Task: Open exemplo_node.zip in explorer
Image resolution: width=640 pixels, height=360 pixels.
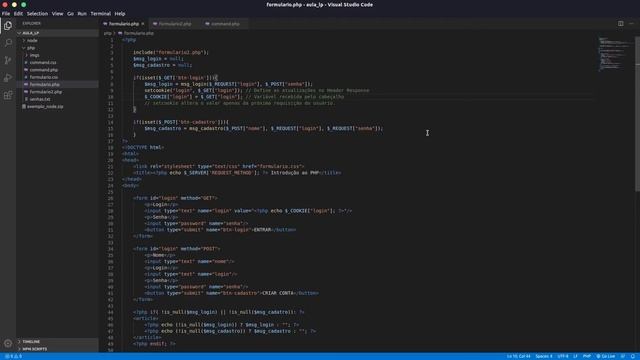Action: (x=45, y=107)
